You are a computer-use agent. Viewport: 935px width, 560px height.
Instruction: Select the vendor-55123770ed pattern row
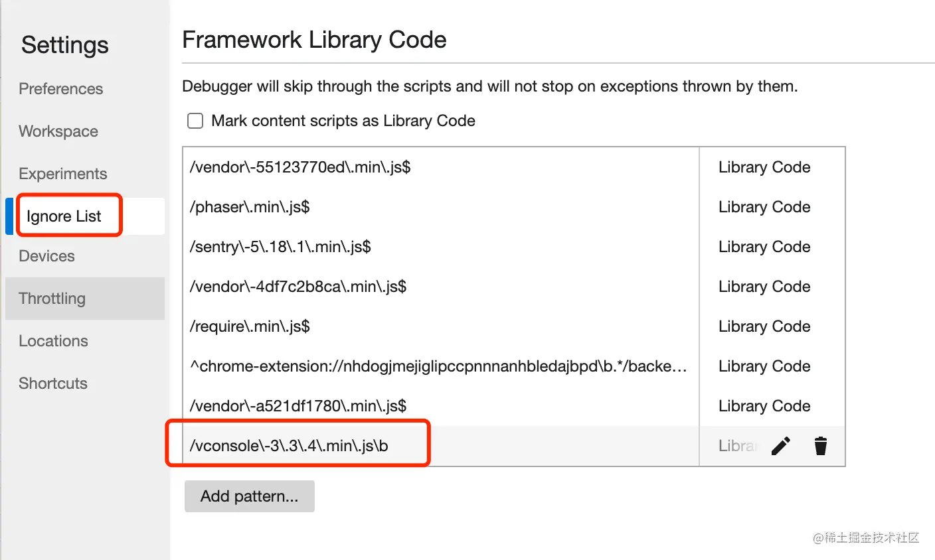coord(300,167)
